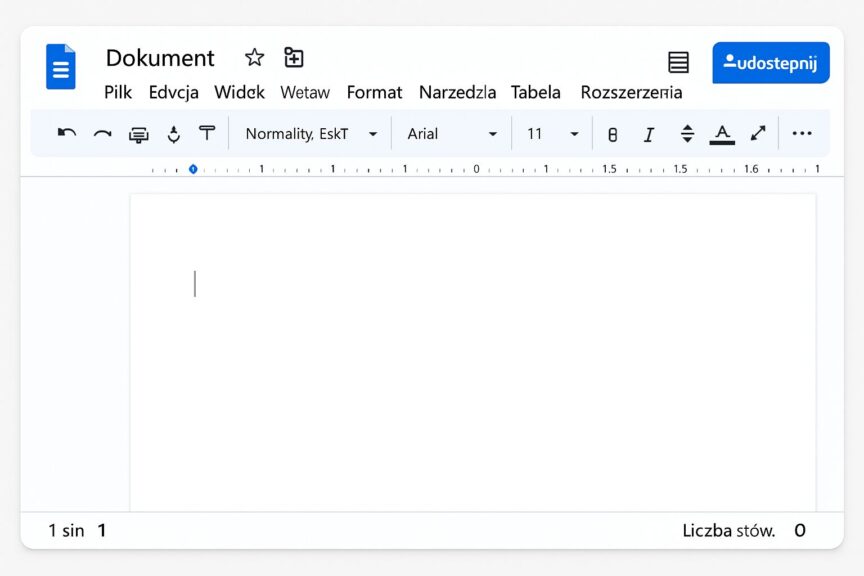Viewport: 864px width, 576px height.
Task: Open the Tabela menu
Action: (536, 92)
